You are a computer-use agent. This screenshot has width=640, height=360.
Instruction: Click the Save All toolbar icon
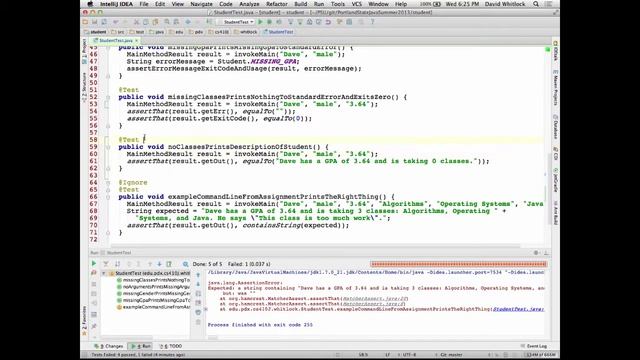click(x=95, y=22)
